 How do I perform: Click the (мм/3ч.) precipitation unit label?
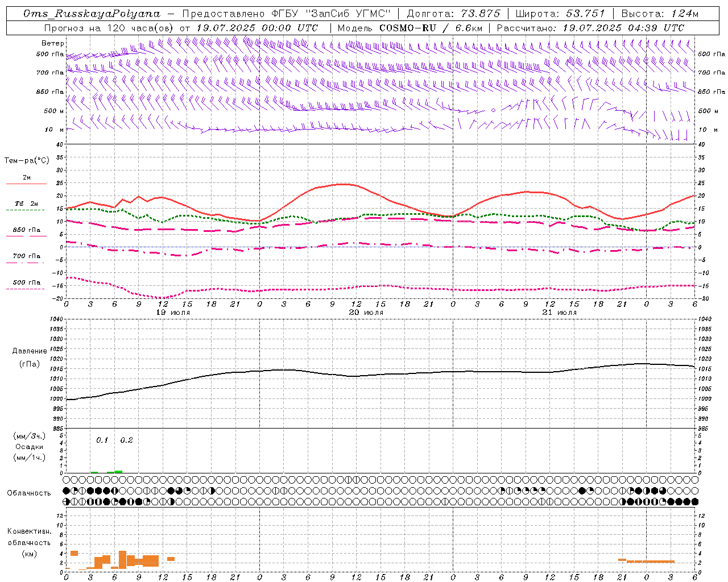pyautogui.click(x=30, y=436)
